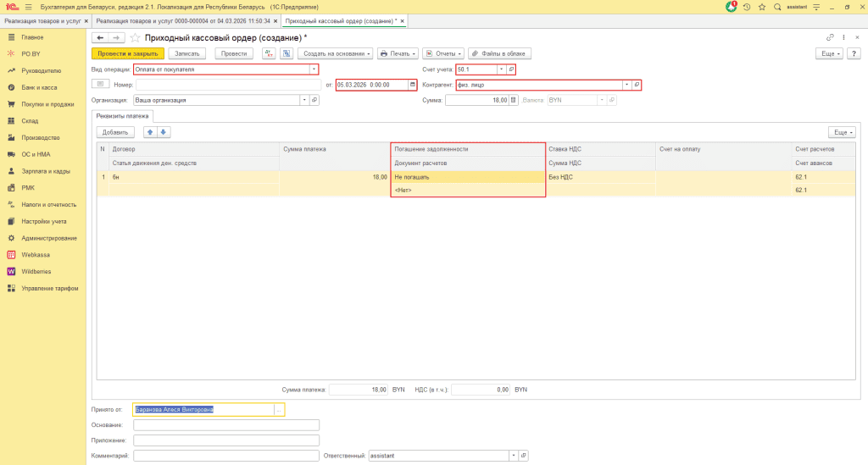868x465 pixels.
Task: Expand Счет учета 50.1 dropdown
Action: click(x=500, y=69)
